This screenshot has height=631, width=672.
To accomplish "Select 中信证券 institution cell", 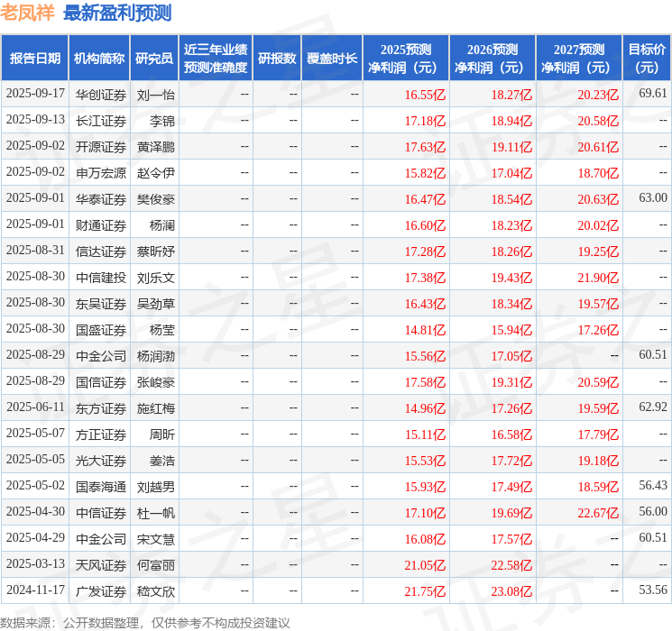I will 101,513.
